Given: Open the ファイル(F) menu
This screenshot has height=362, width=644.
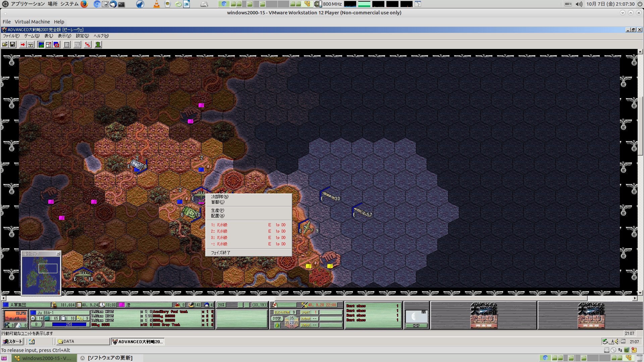Looking at the screenshot, I should pyautogui.click(x=11, y=36).
